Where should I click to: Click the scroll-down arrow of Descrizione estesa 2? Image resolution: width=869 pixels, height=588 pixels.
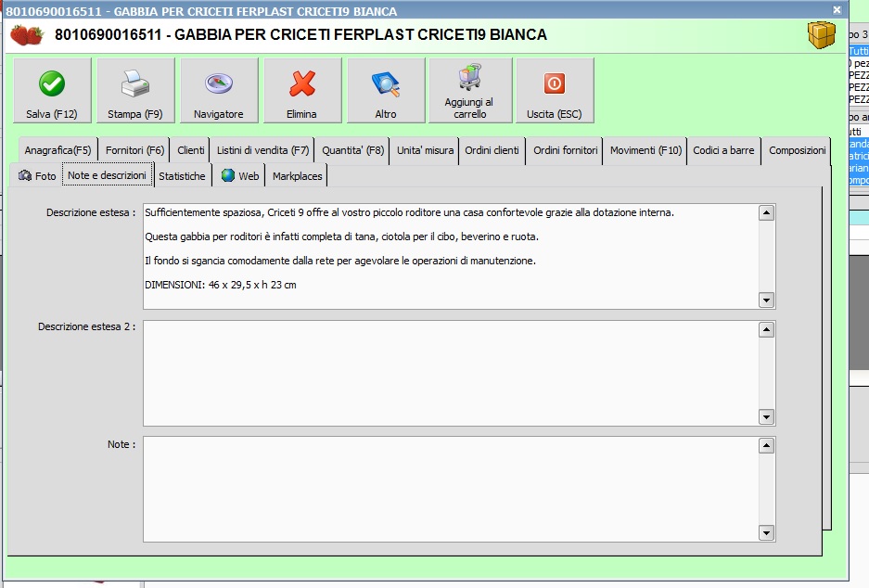click(766, 417)
